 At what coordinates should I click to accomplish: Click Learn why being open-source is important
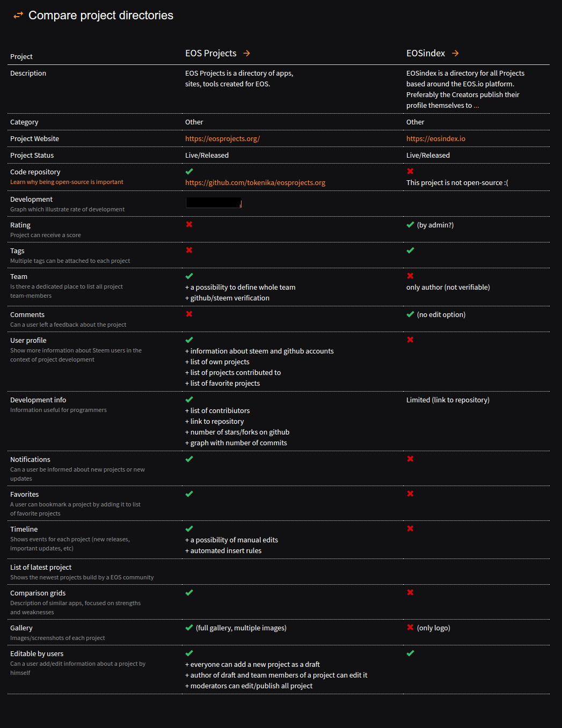point(67,182)
